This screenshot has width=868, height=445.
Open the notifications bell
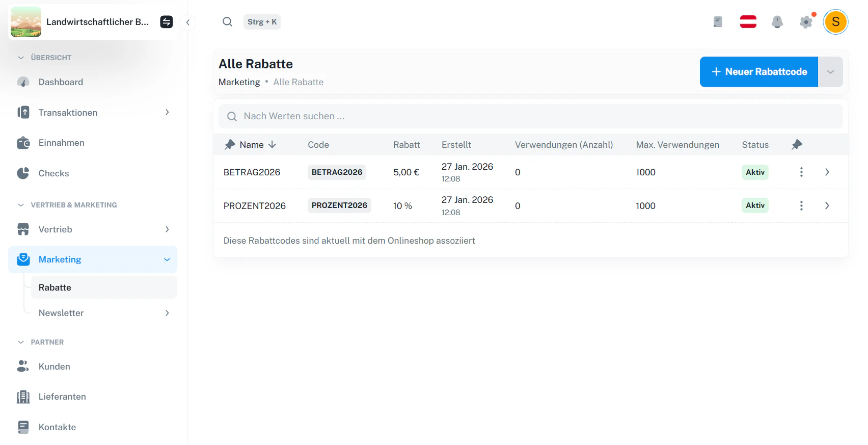click(777, 22)
